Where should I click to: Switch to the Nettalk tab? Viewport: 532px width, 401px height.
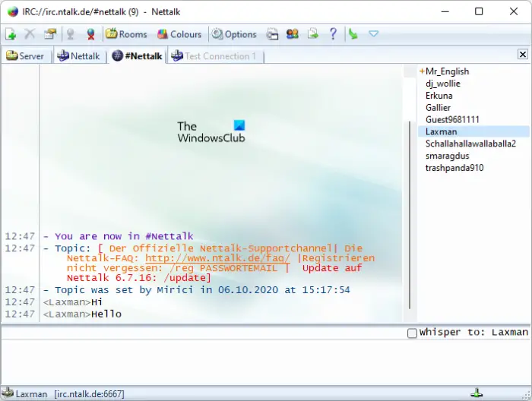click(79, 56)
